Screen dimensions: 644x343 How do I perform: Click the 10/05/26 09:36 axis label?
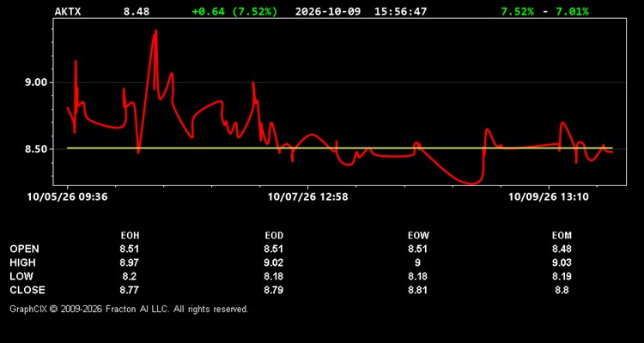pos(67,197)
